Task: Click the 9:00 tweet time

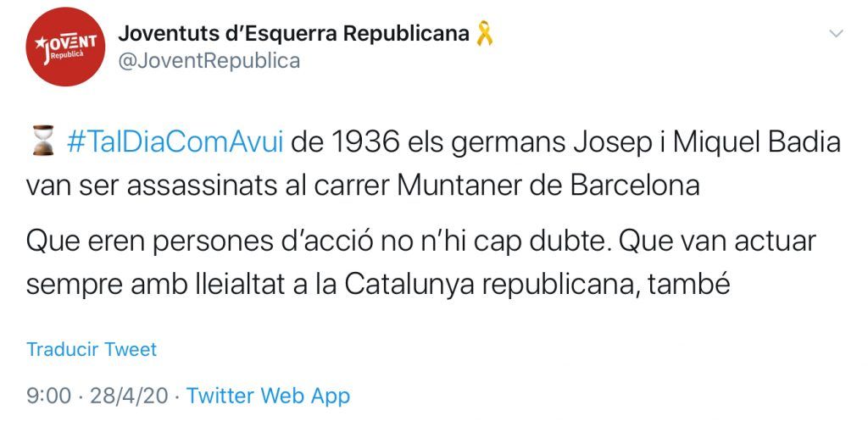Action: coord(44,395)
